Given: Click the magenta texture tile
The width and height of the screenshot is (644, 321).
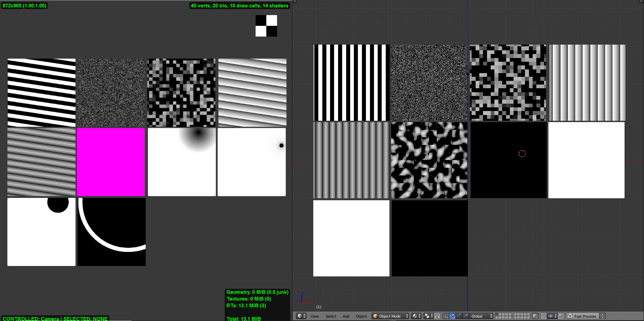Looking at the screenshot, I should pyautogui.click(x=111, y=162).
